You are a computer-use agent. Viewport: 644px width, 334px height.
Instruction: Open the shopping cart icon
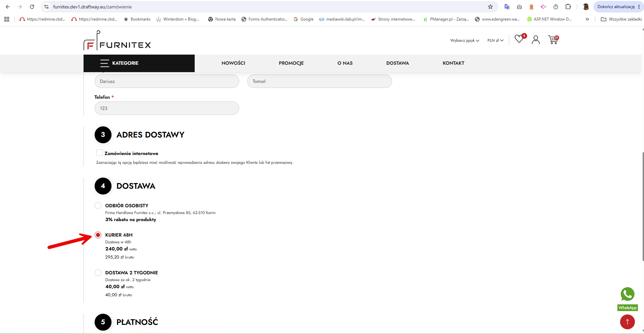pyautogui.click(x=553, y=40)
